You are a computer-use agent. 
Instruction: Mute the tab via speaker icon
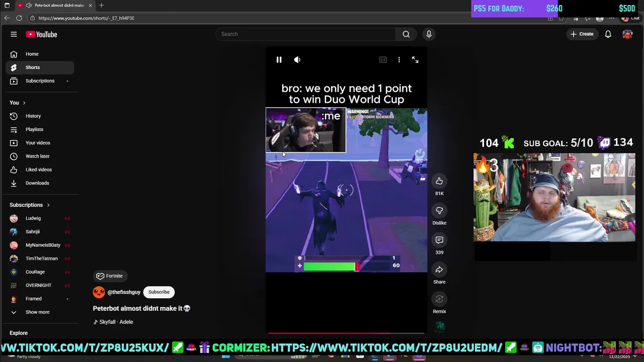point(29,6)
